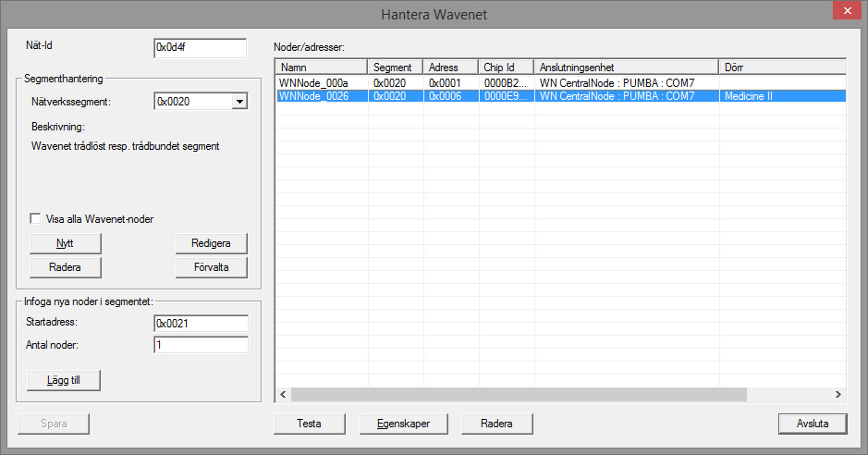Expand the Nätverkssegment dropdown
Viewport: 868px width, 455px height.
(x=239, y=102)
